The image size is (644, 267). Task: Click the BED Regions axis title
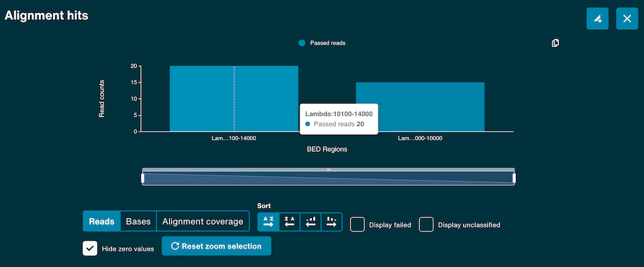click(327, 150)
